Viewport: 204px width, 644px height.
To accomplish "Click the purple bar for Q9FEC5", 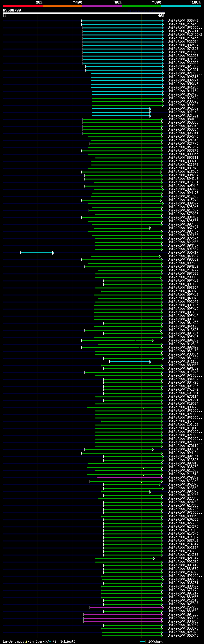I will point(123,615).
